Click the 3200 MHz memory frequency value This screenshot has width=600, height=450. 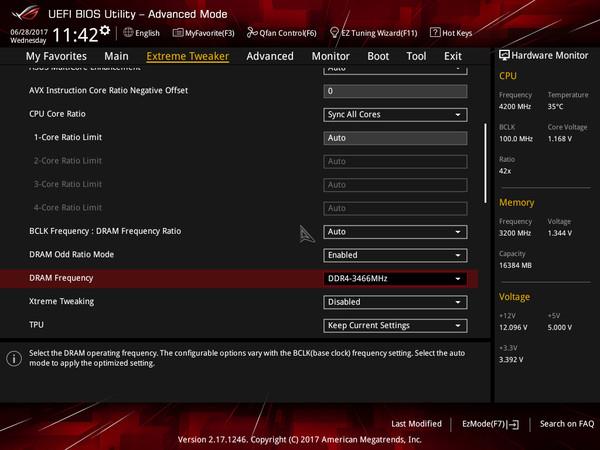point(515,233)
